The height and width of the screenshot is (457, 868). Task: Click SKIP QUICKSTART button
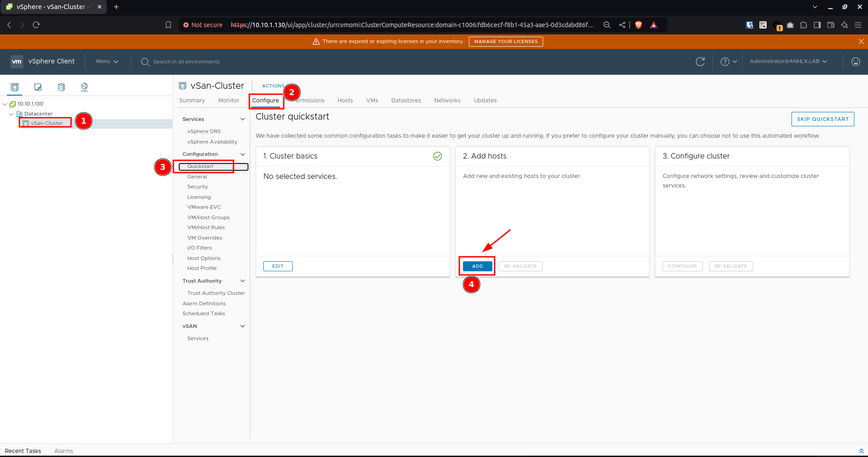tap(823, 119)
